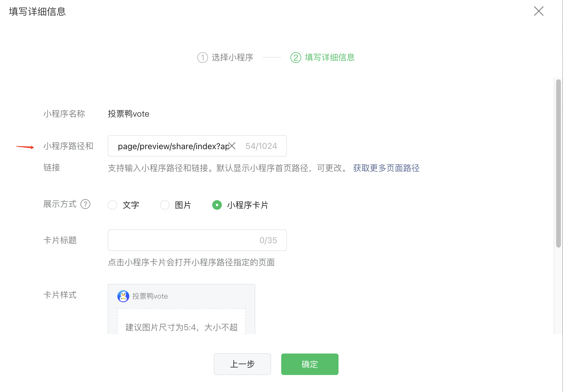This screenshot has height=392, width=563.
Task: Select the 图片 display option
Action: click(165, 205)
